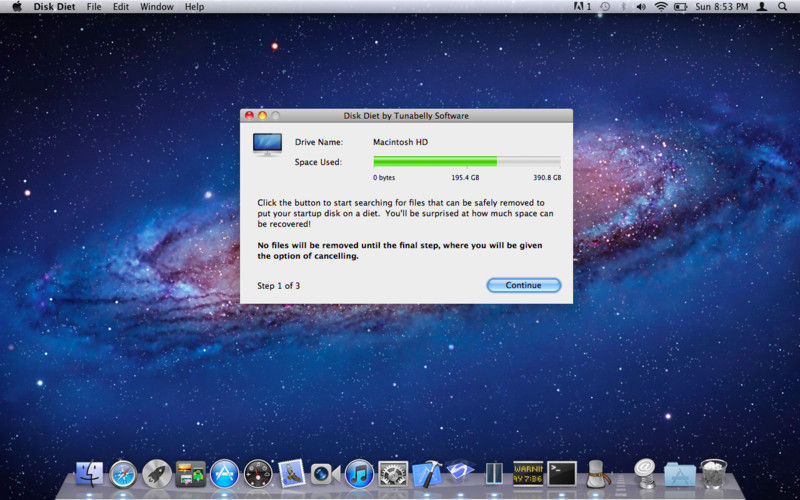Launch FaceTime camera icon in Dock

pos(325,474)
